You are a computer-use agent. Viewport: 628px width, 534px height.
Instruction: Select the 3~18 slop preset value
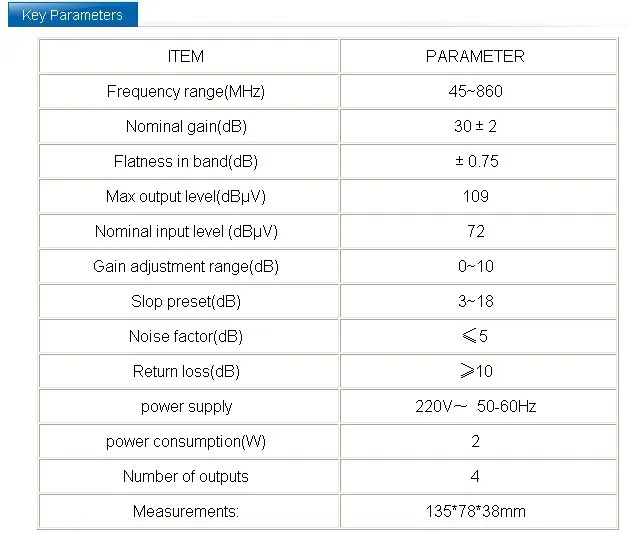point(476,301)
